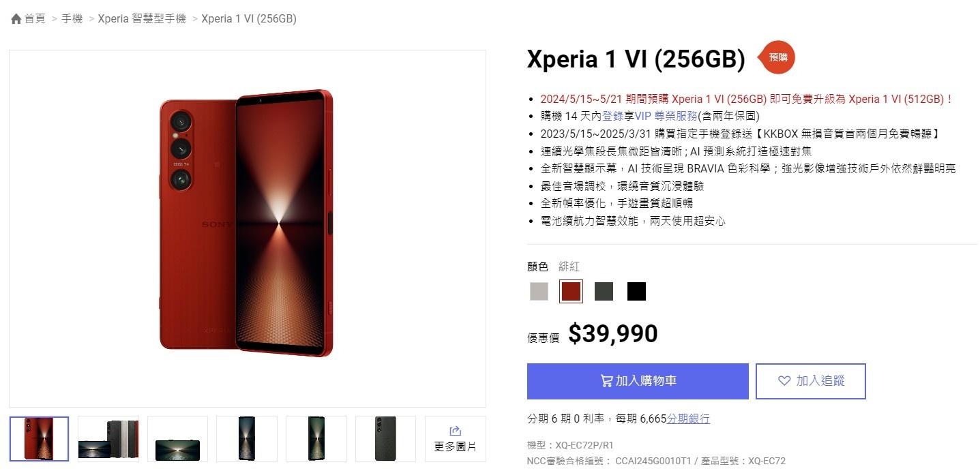Screen dimensions: 980x471
Task: Open the 分期銀行 link
Action: pos(688,419)
